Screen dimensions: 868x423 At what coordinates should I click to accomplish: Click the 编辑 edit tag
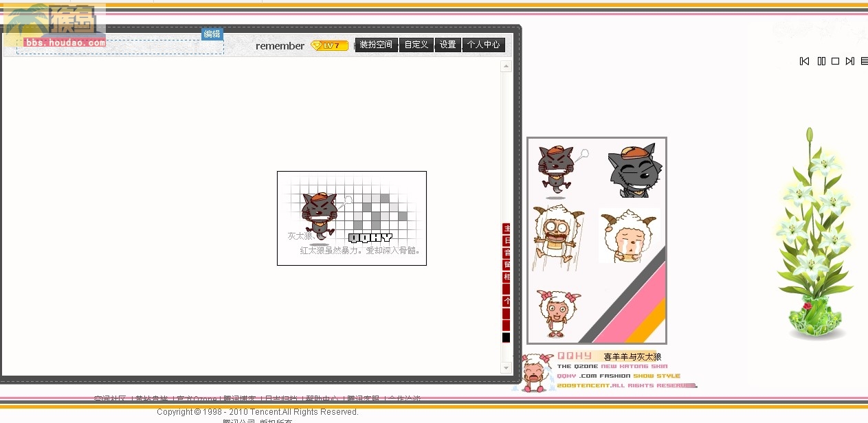[212, 34]
